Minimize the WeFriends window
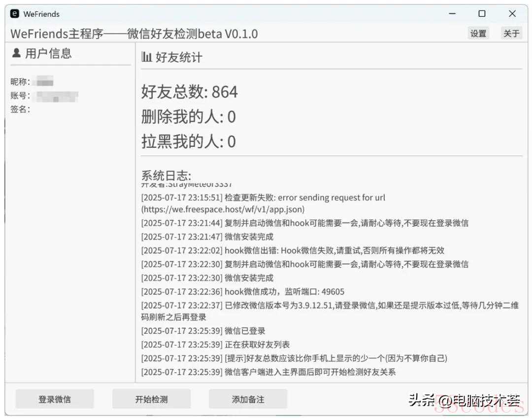This screenshot has height=419, width=532. [x=452, y=14]
